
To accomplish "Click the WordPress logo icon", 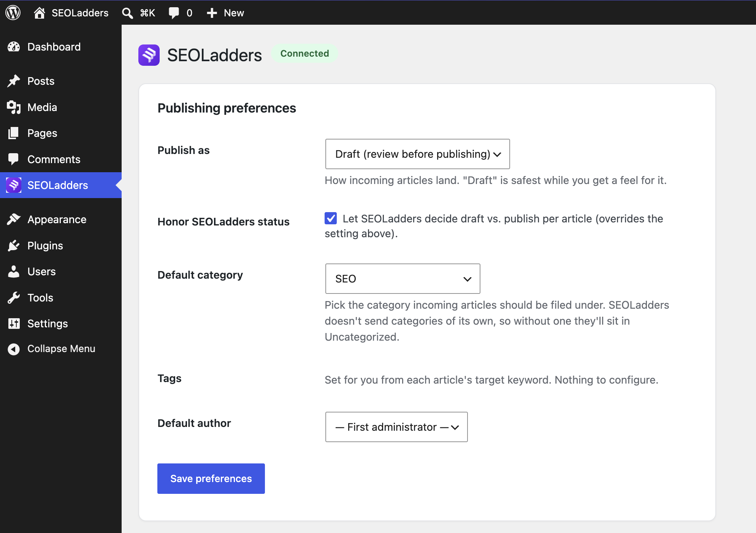I will tap(13, 13).
